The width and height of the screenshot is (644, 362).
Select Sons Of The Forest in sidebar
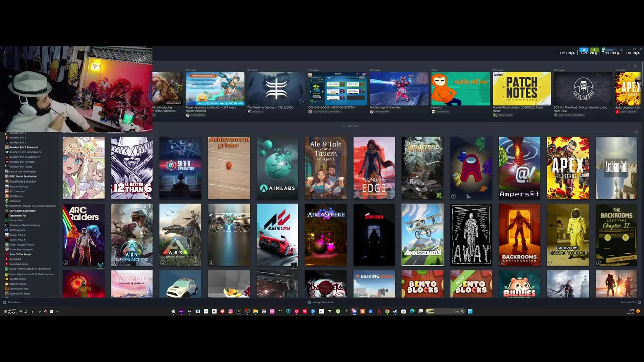[20, 254]
